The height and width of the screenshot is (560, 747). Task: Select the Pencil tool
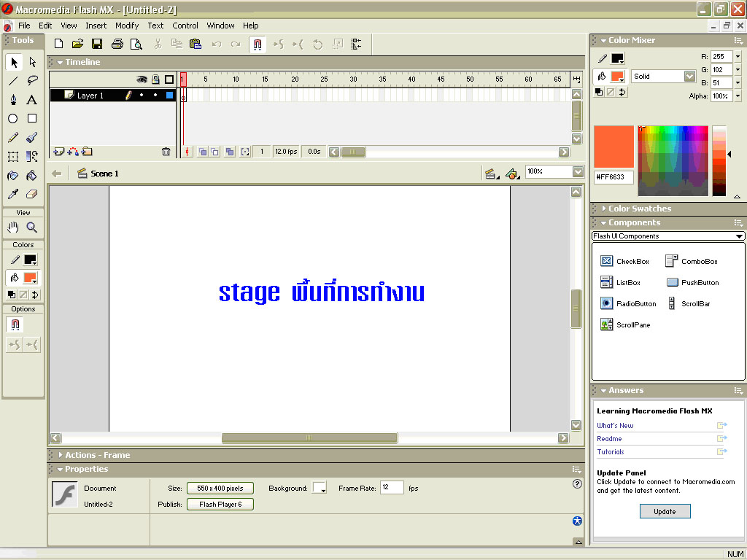tap(13, 138)
